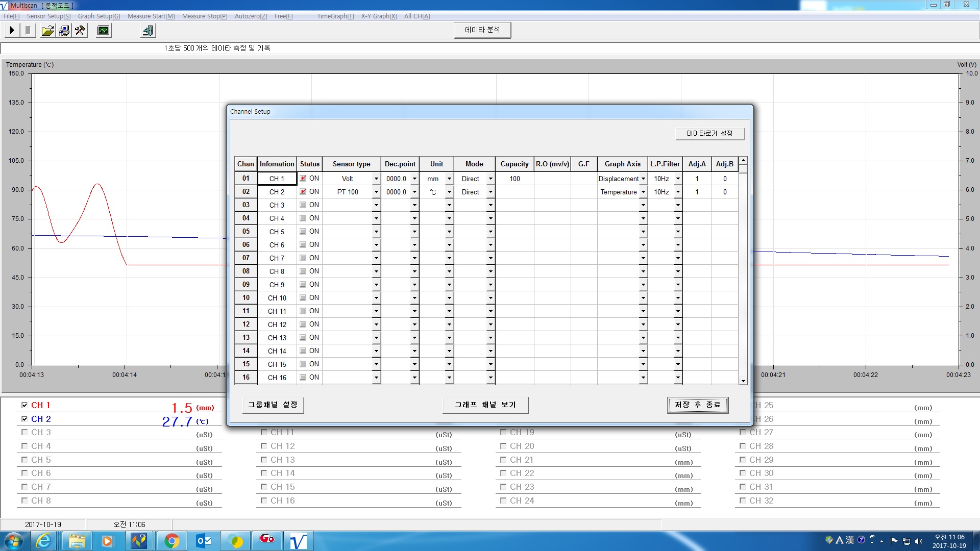980x551 pixels.
Task: Click the channel table scrollbar down arrow
Action: coord(743,381)
